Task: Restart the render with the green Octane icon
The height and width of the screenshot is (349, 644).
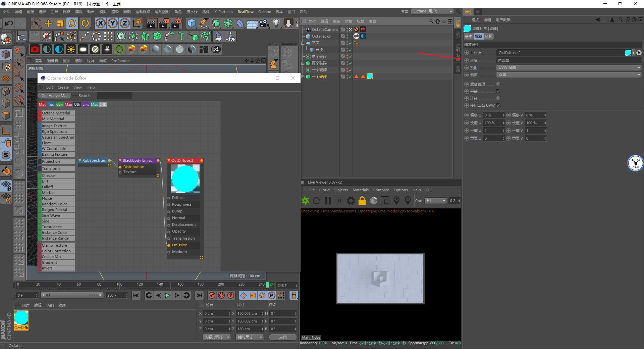Action: pos(305,201)
